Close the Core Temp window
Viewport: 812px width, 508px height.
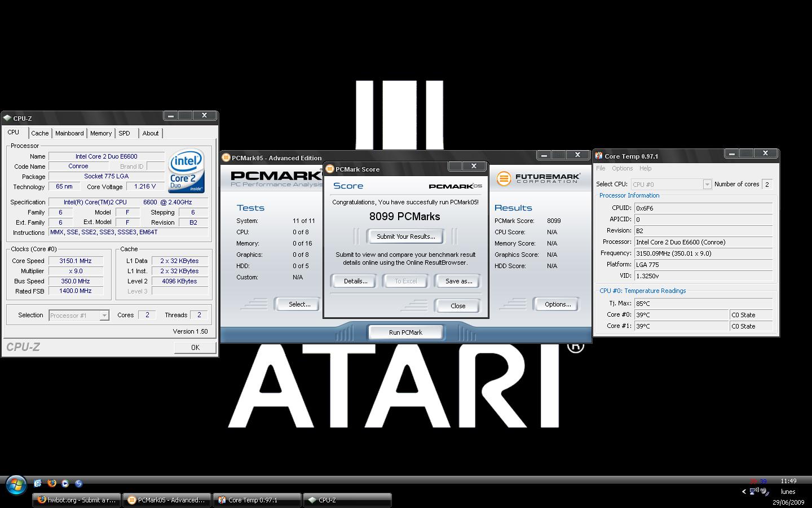pos(765,153)
